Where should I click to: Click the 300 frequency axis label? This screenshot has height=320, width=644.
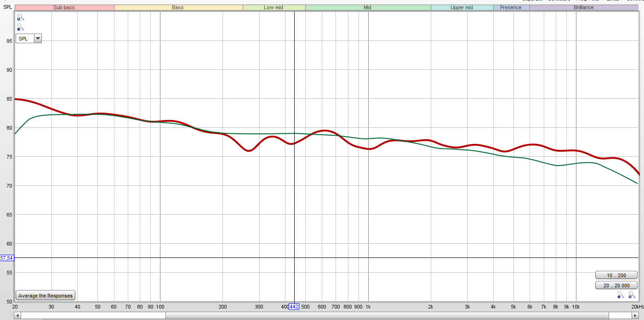[x=259, y=307]
